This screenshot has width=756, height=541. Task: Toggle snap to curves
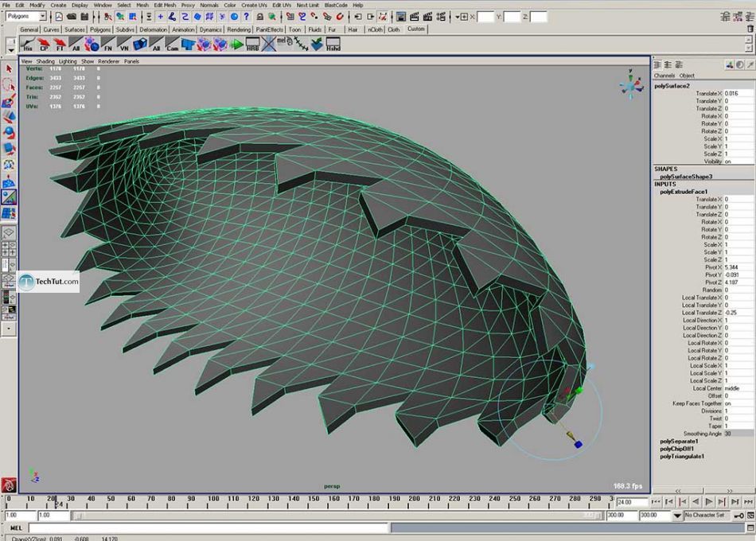[x=302, y=17]
